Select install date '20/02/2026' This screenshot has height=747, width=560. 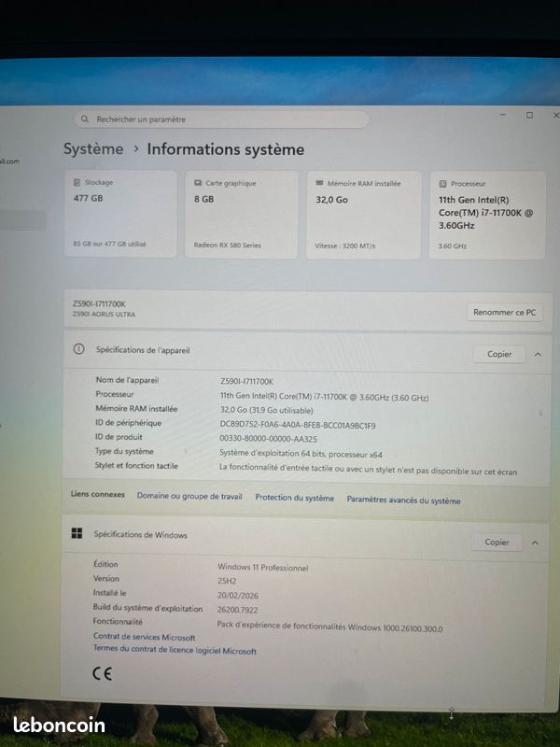pyautogui.click(x=238, y=595)
